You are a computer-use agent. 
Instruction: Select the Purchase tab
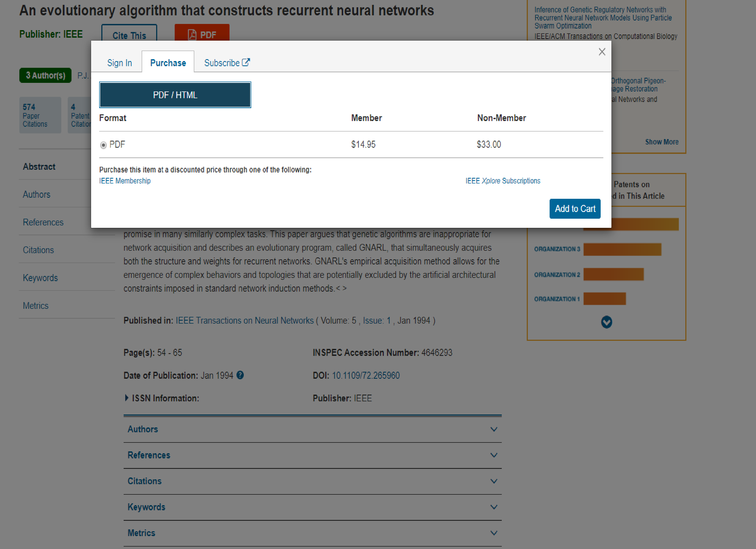point(168,63)
